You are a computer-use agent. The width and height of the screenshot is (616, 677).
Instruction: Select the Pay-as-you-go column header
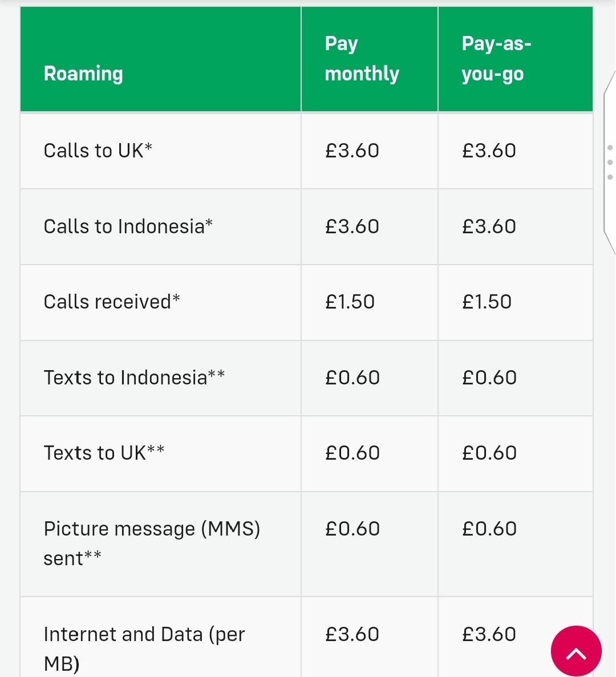pyautogui.click(x=496, y=59)
